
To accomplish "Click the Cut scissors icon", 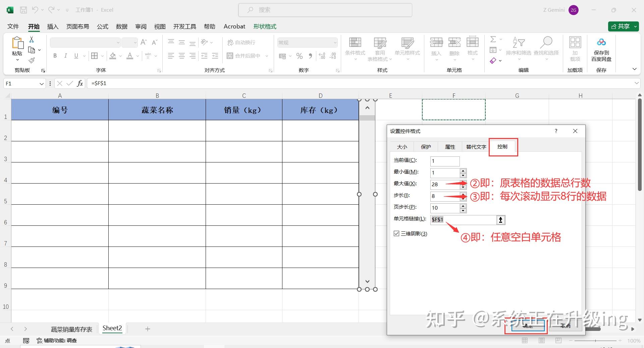I will (x=32, y=40).
